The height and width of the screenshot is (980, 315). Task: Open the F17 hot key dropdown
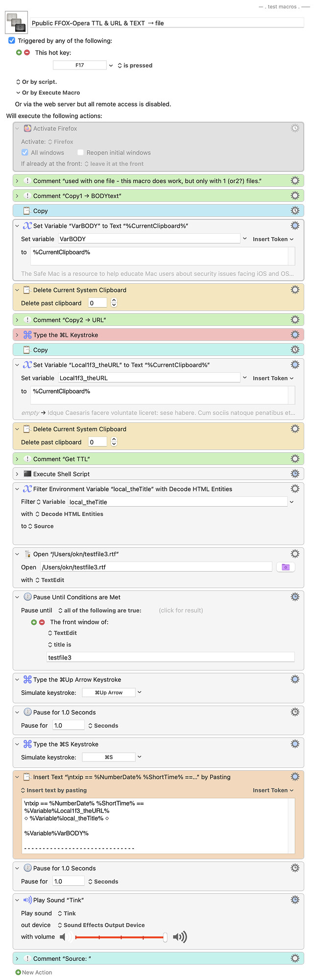pos(111,65)
